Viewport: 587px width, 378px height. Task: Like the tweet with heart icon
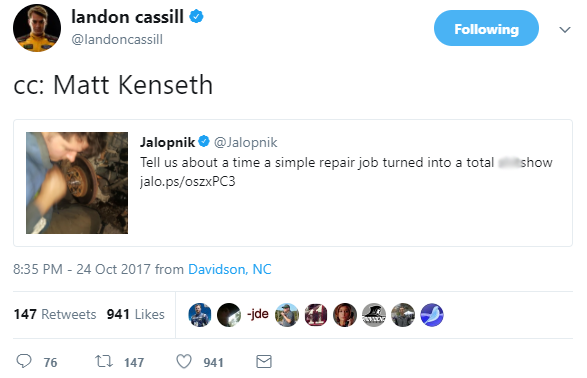pos(184,362)
